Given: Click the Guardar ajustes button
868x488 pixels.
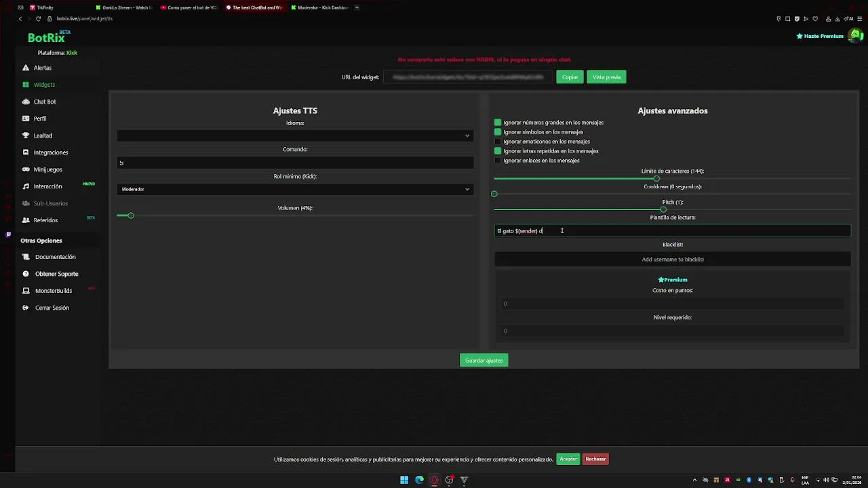Looking at the screenshot, I should pyautogui.click(x=484, y=361).
